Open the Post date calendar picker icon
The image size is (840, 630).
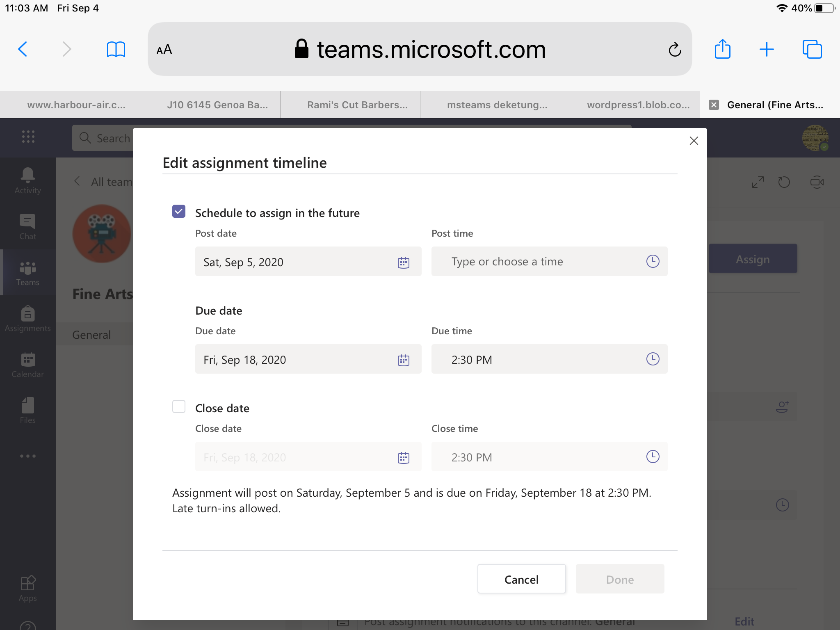404,262
